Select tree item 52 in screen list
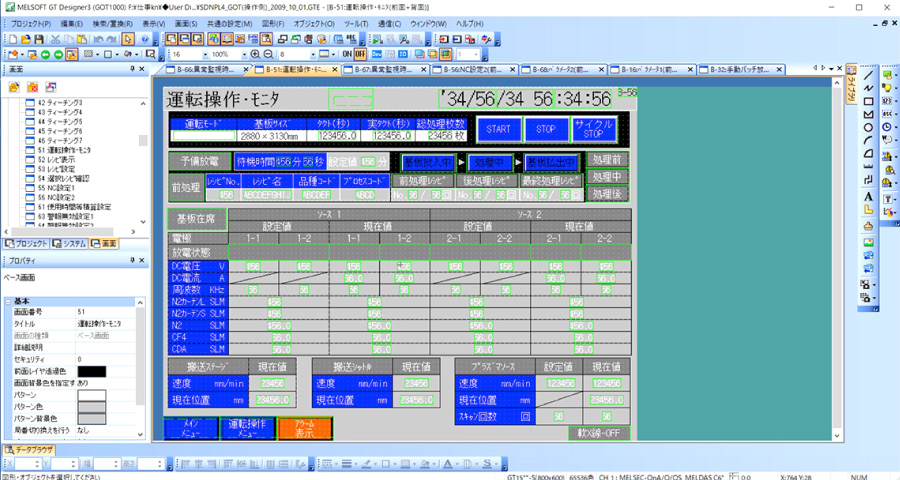The width and height of the screenshot is (900, 480). click(55, 160)
